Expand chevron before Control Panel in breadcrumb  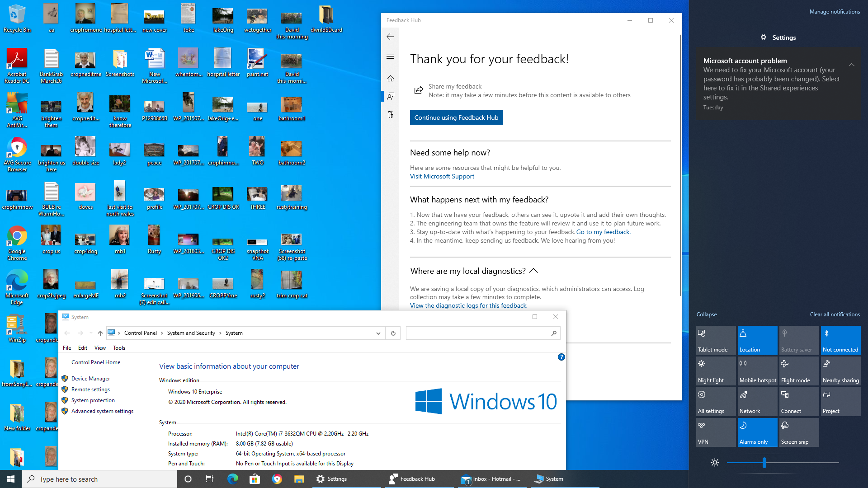click(119, 333)
